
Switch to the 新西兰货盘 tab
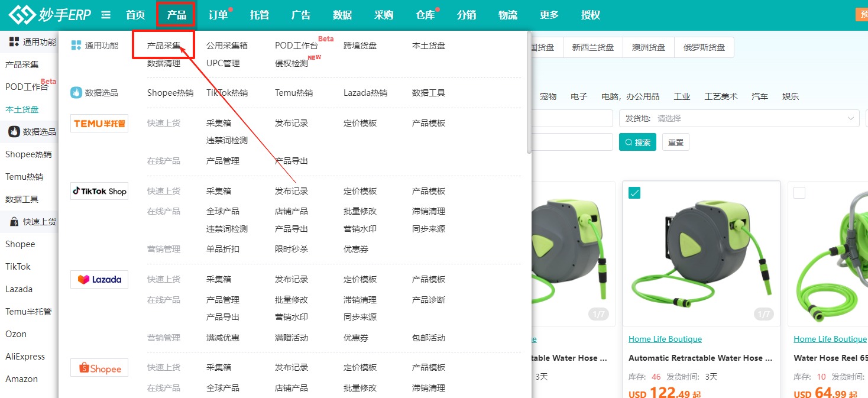(592, 47)
